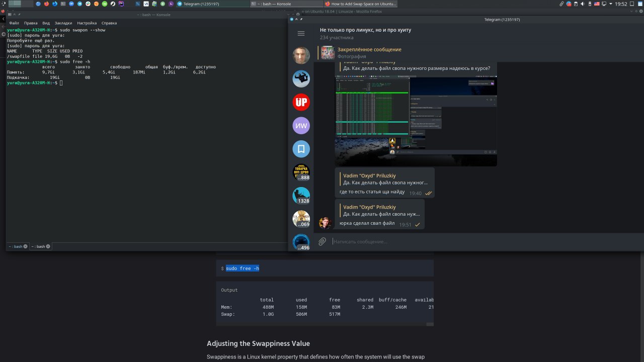The width and height of the screenshot is (644, 362).
Task: Open Закладки menu in Konsole
Action: tap(63, 23)
